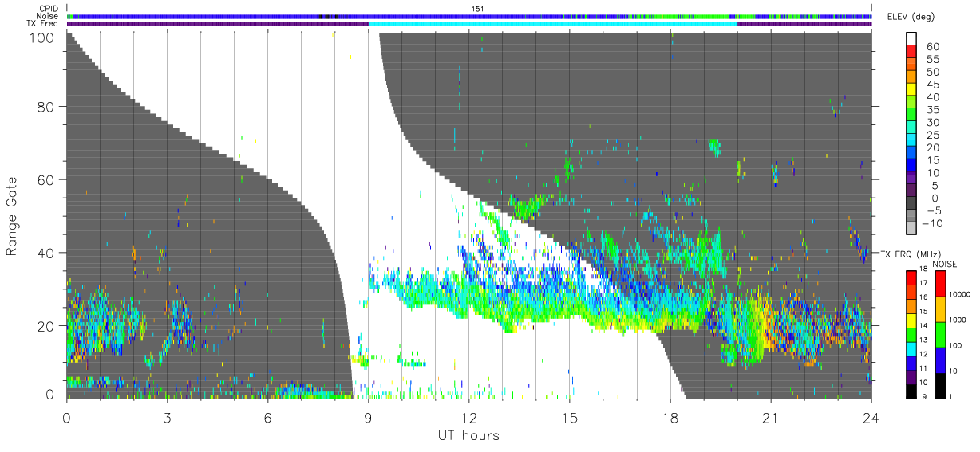Click the '100' tick on Range Gate axis
980x452 pixels.
(x=43, y=37)
